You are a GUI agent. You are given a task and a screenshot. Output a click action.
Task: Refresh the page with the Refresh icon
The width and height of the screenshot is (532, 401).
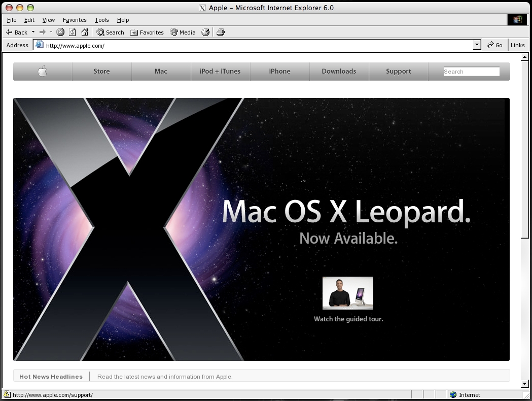pyautogui.click(x=72, y=32)
